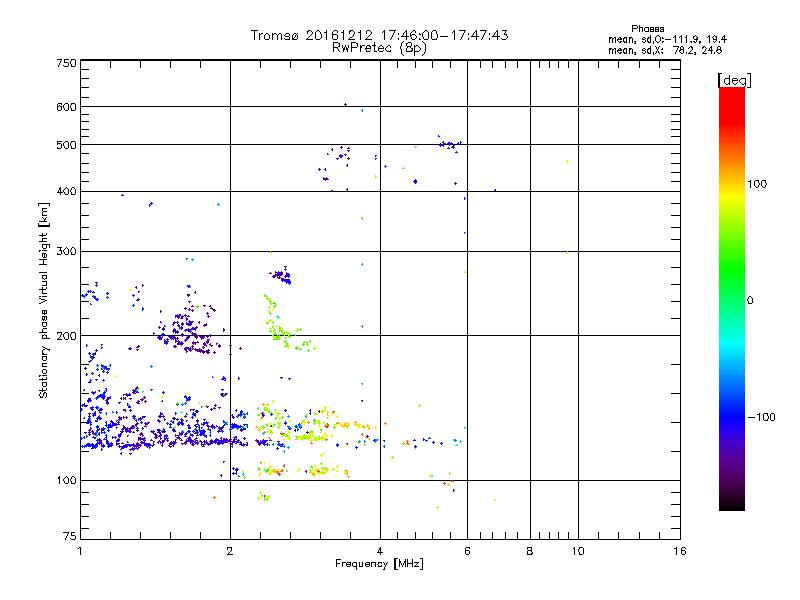This screenshot has height=600, width=800.
Task: Click the colorbar label '100'
Action: click(757, 184)
